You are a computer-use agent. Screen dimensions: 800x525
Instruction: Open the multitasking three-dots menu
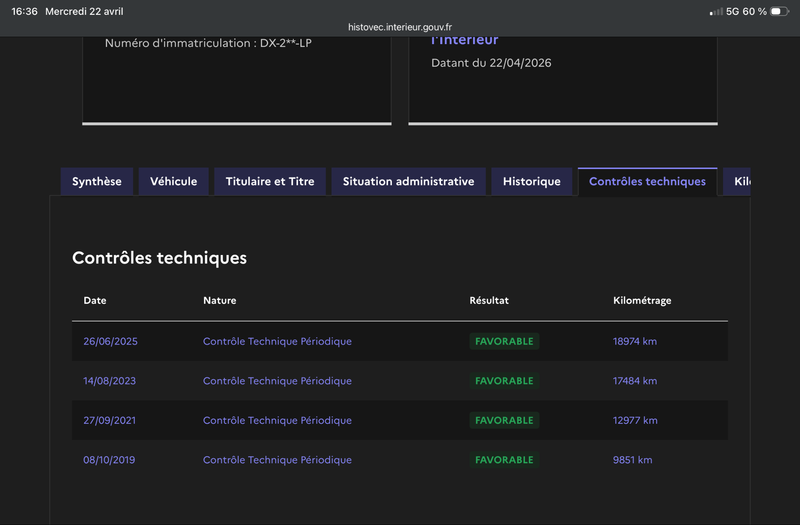pyautogui.click(x=400, y=7)
